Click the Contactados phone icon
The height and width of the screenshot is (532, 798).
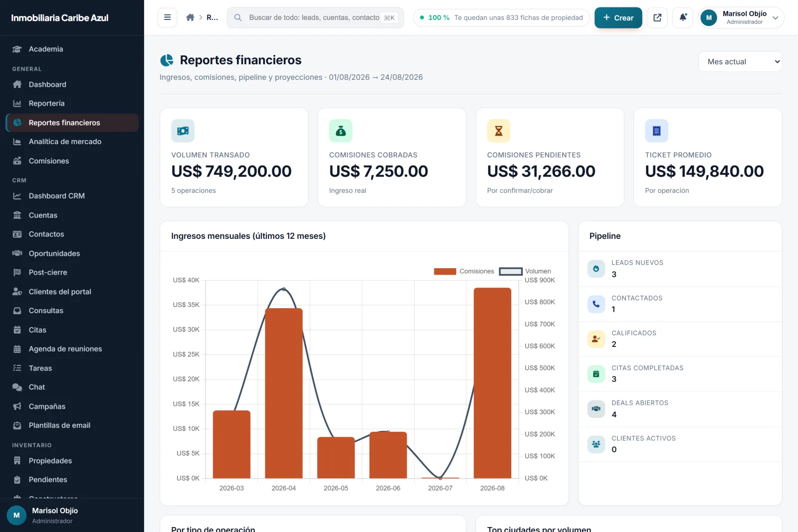[596, 304]
